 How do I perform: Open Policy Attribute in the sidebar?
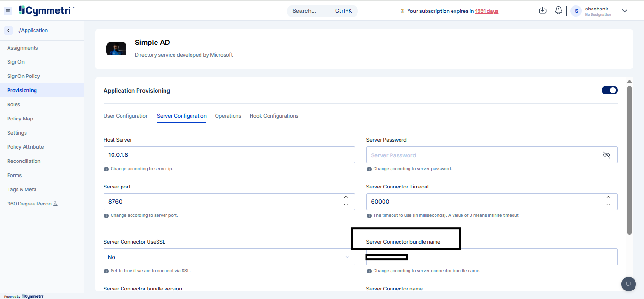click(42, 147)
